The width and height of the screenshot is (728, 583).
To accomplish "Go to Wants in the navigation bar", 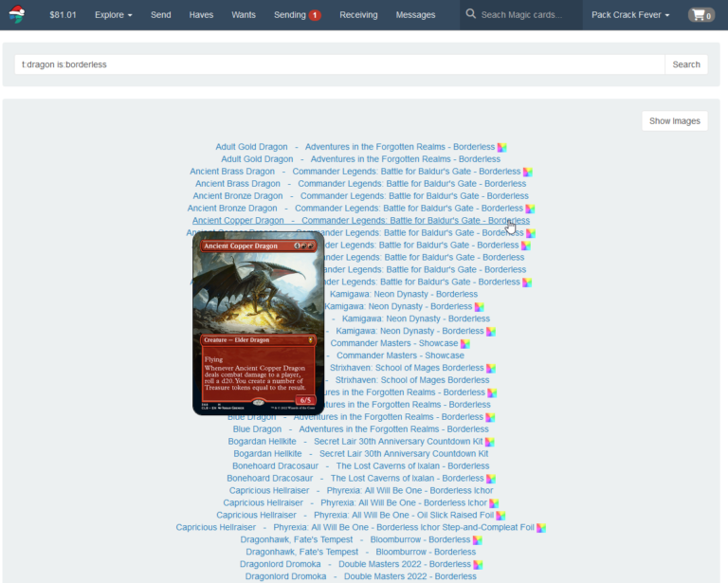I will point(244,15).
